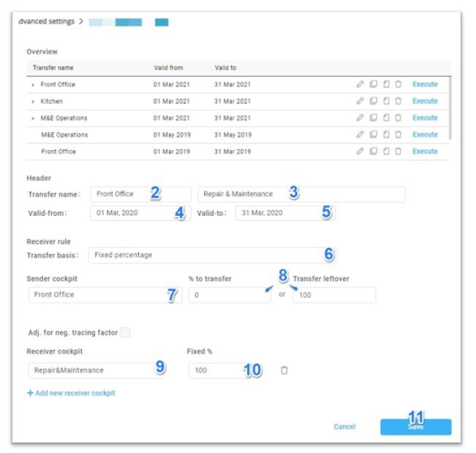
Task: Click the delete icon in the Kitchen row
Action: click(398, 101)
